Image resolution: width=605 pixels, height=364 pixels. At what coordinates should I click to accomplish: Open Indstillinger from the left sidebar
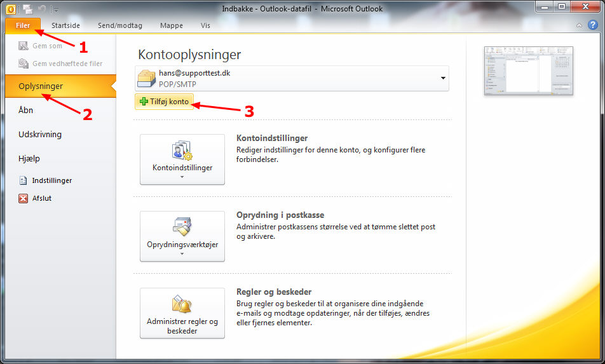(52, 180)
